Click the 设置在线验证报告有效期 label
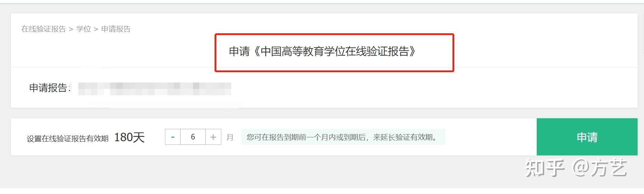Image resolution: width=644 pixels, height=194 pixels. [68, 138]
